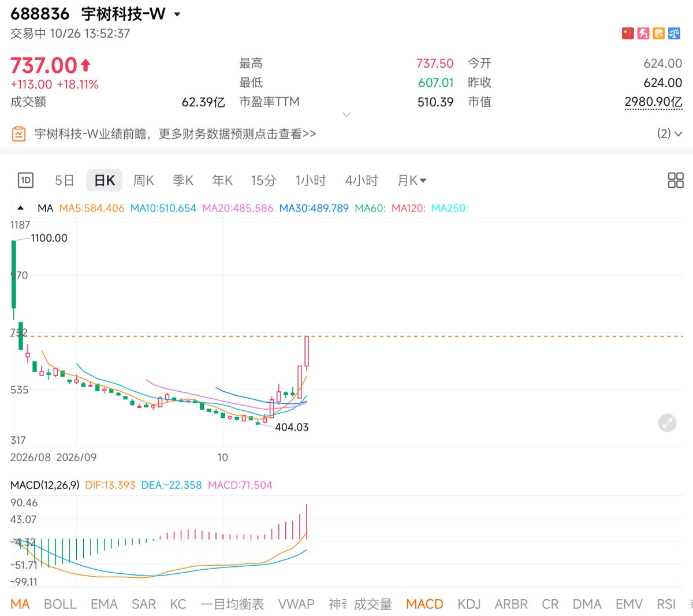This screenshot has width=693, height=616.
Task: Click the blue balance scale icon
Action: click(x=675, y=34)
